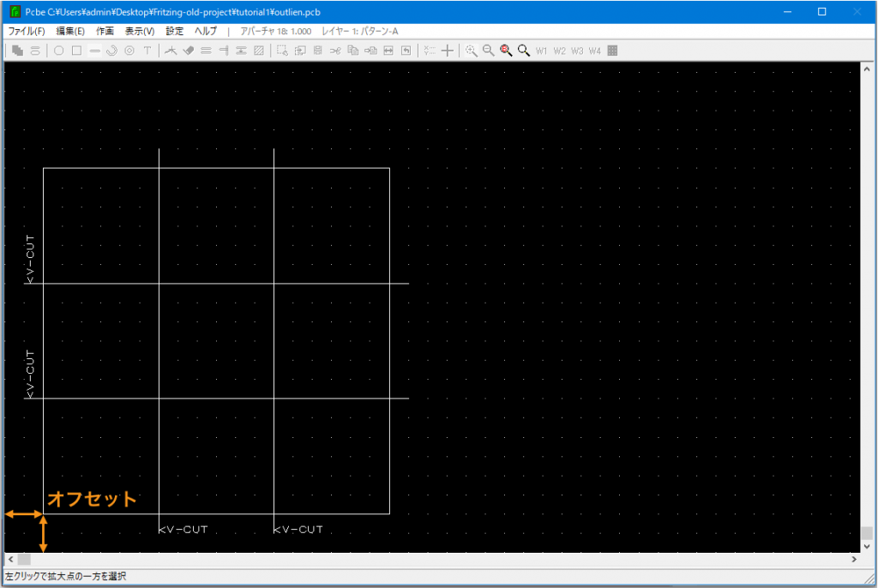Click the Pcbe app icon in title bar
Viewport: 878px width, 588px height.
(15, 12)
